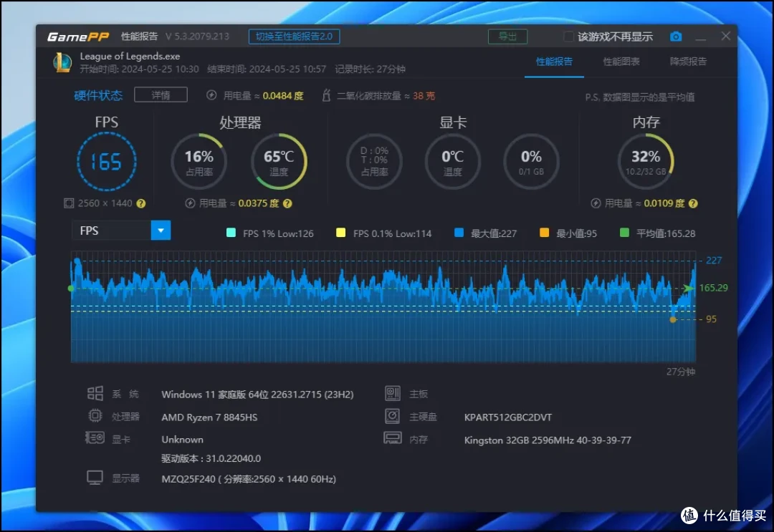The image size is (774, 532).
Task: Enable 该游戏不再显示 checkbox
Action: tap(568, 37)
